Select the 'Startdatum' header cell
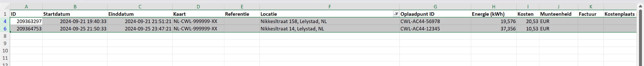The height and width of the screenshot is (66, 644). [75, 14]
